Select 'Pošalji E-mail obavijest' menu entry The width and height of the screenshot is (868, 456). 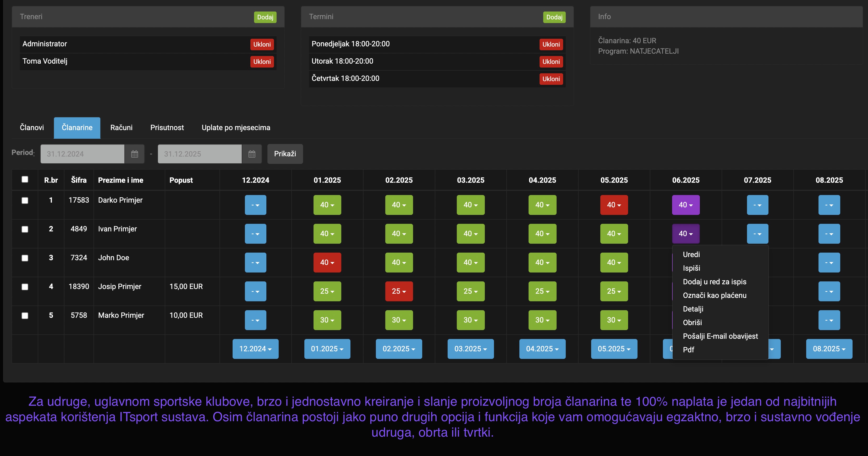[x=720, y=336]
